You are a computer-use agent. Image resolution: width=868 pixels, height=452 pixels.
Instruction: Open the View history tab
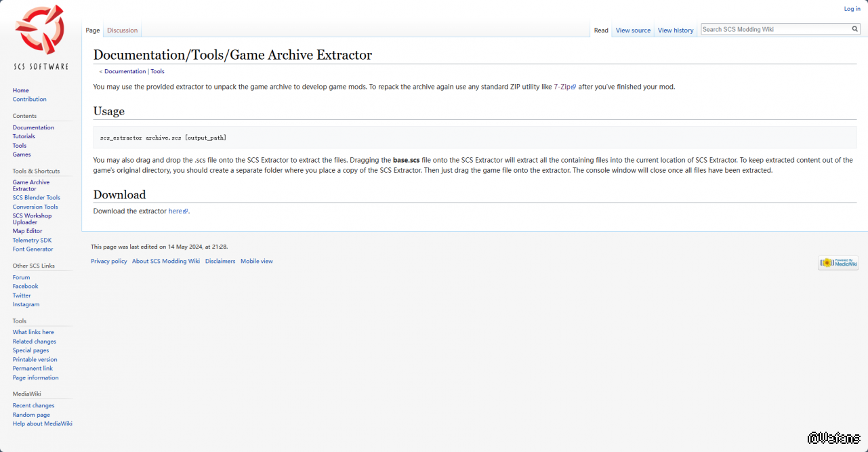coord(676,30)
